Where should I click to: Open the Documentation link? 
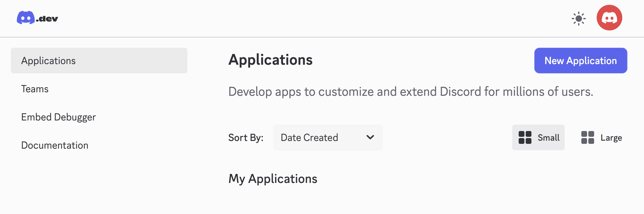55,145
